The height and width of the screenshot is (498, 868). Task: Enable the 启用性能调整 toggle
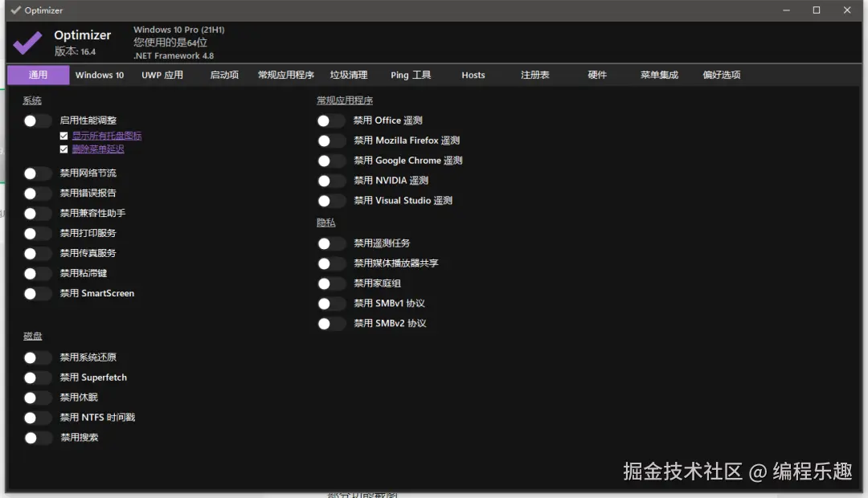tap(36, 120)
